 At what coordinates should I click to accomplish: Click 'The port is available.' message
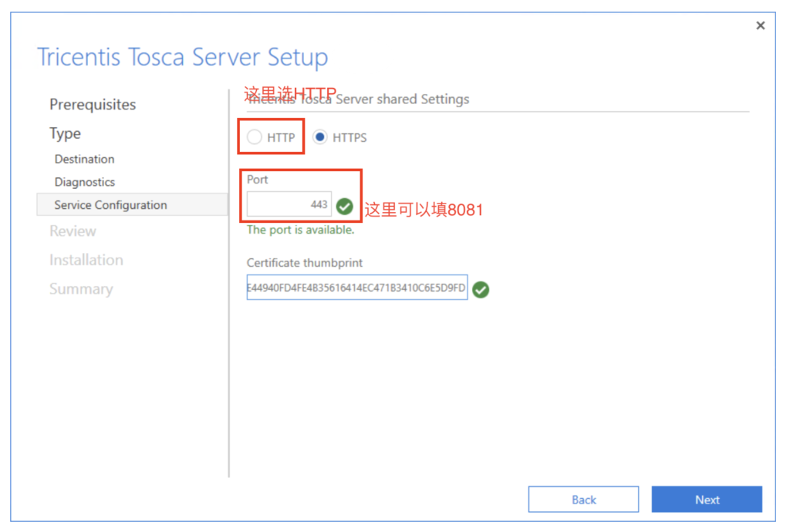(300, 230)
